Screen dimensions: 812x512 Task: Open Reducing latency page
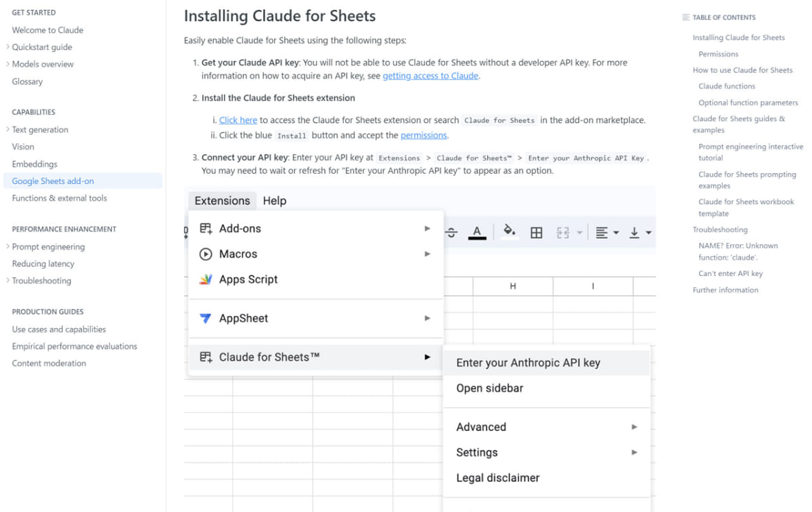click(43, 264)
